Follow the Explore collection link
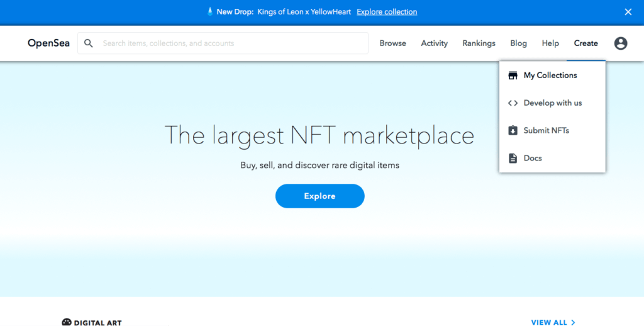This screenshot has height=326, width=644. coord(387,12)
